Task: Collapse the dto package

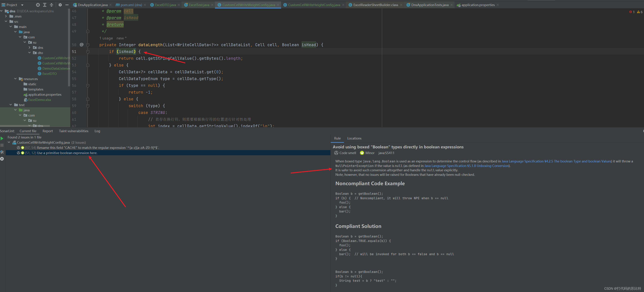Action: coord(30,53)
